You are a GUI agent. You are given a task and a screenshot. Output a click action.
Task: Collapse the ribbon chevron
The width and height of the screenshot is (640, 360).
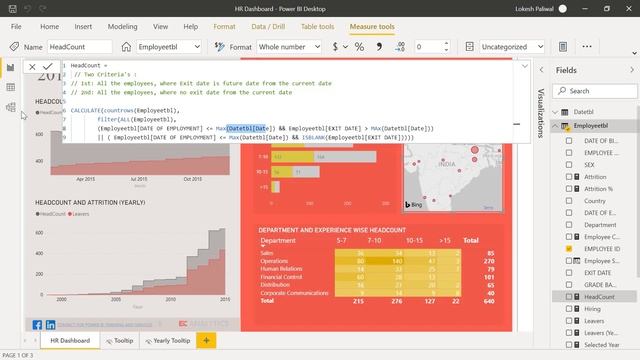[634, 53]
